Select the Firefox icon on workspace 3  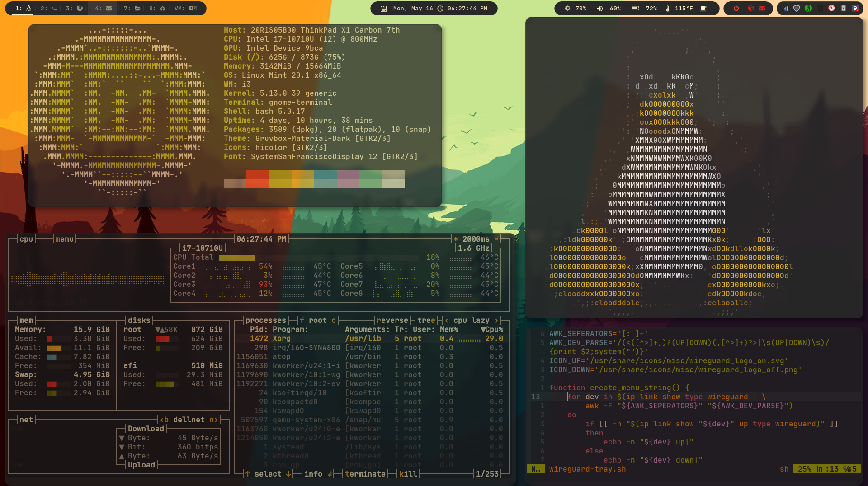(x=80, y=8)
